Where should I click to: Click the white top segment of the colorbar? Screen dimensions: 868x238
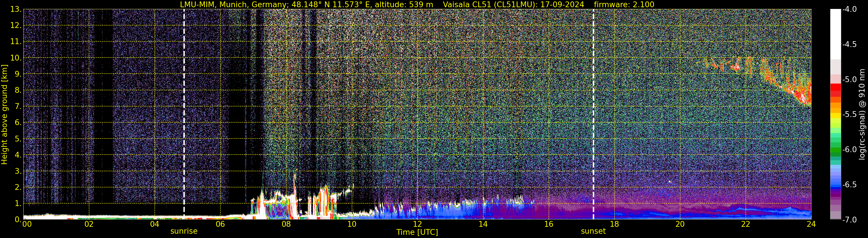836,34
